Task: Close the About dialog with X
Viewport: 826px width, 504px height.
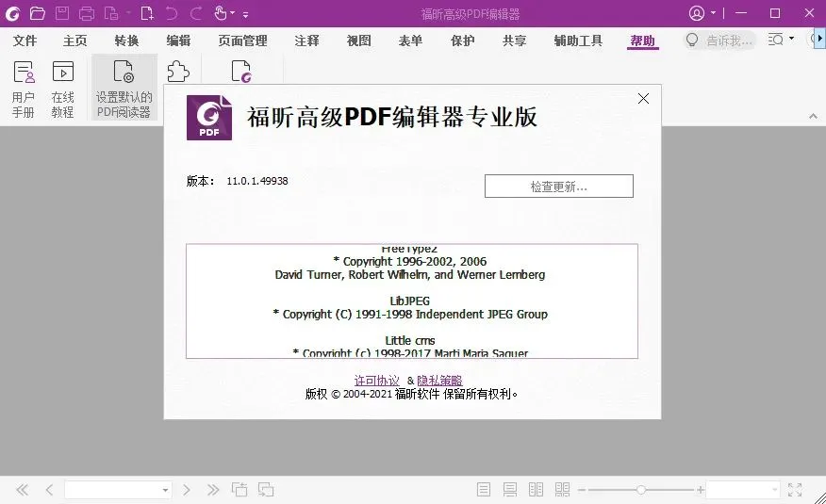Action: click(x=643, y=98)
